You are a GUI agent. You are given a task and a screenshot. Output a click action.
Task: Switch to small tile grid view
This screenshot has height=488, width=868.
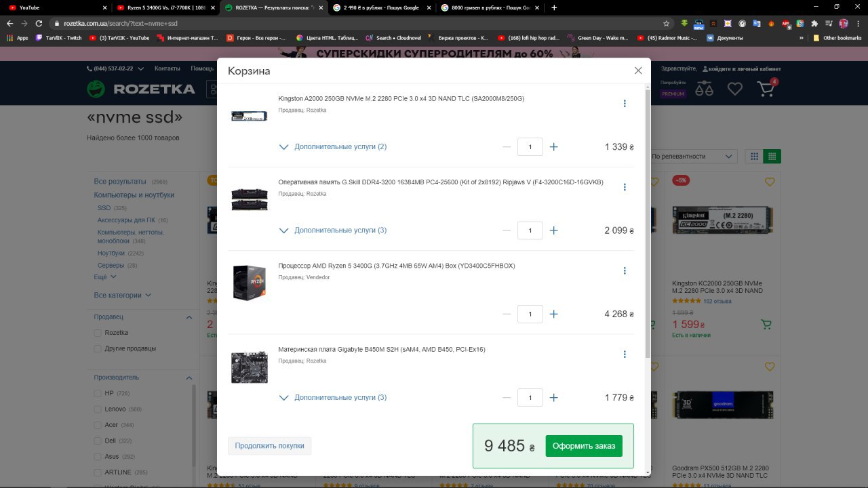pyautogui.click(x=772, y=157)
